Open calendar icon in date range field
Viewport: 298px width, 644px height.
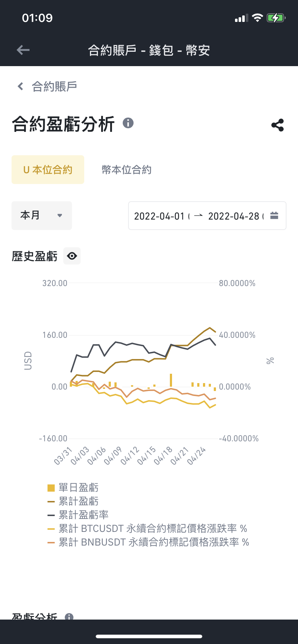click(x=274, y=216)
